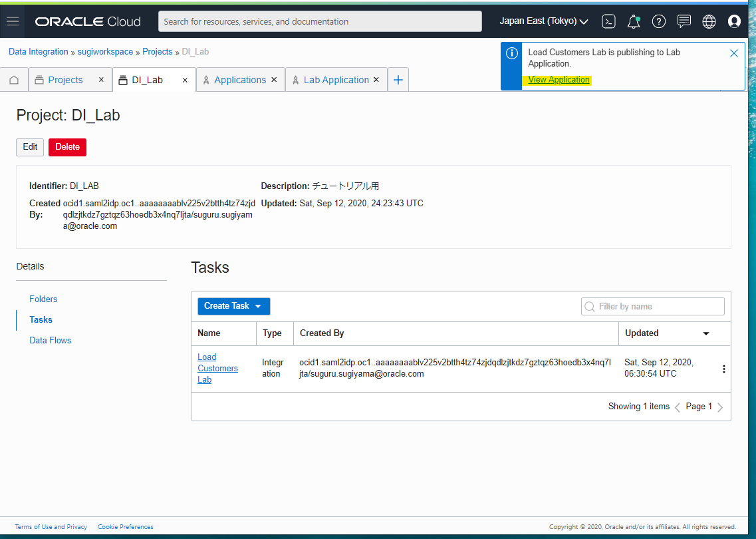756x539 pixels.
Task: Select Data Flows in Details sidebar
Action: coord(50,341)
